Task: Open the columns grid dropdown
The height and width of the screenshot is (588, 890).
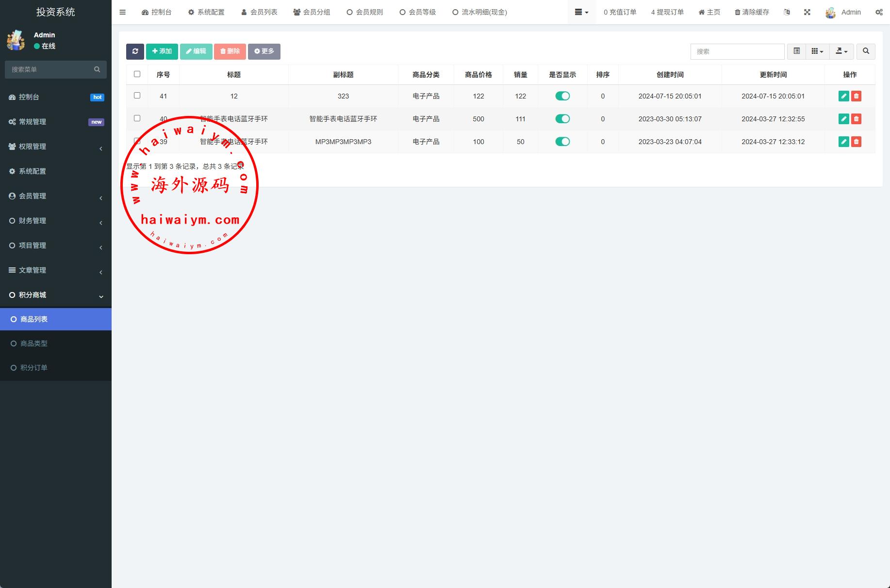Action: click(817, 51)
